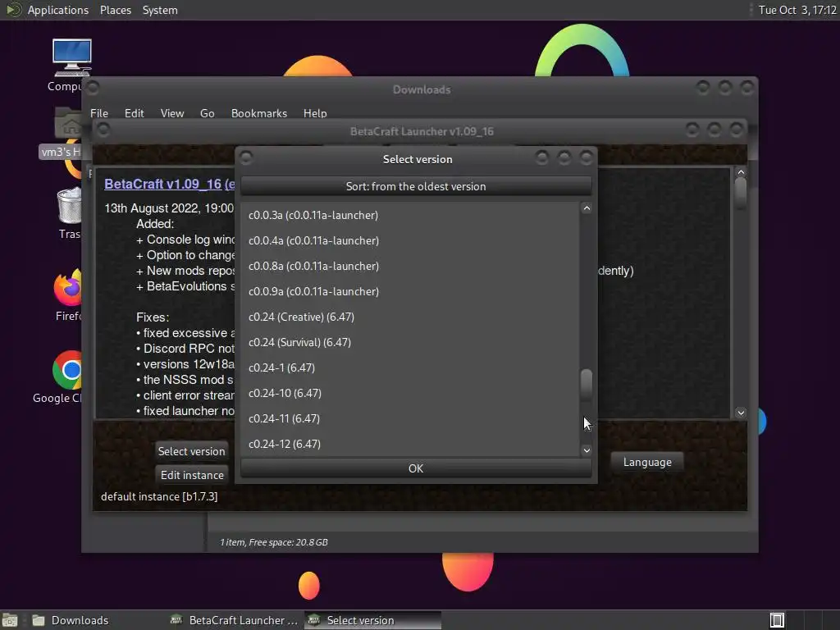Click changelog scroll-up arrow in launcher

(741, 172)
